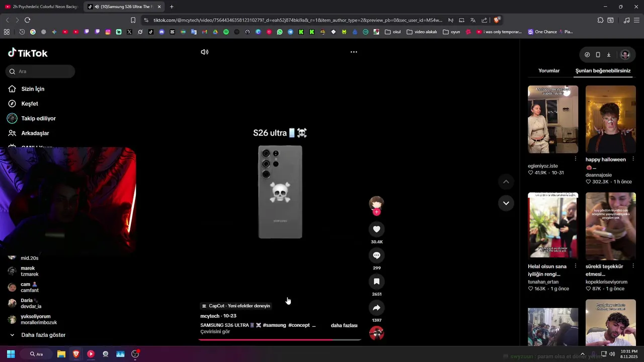This screenshot has height=362, width=644.
Task: Open Arkadaşlar in sidebar
Action: click(35, 133)
